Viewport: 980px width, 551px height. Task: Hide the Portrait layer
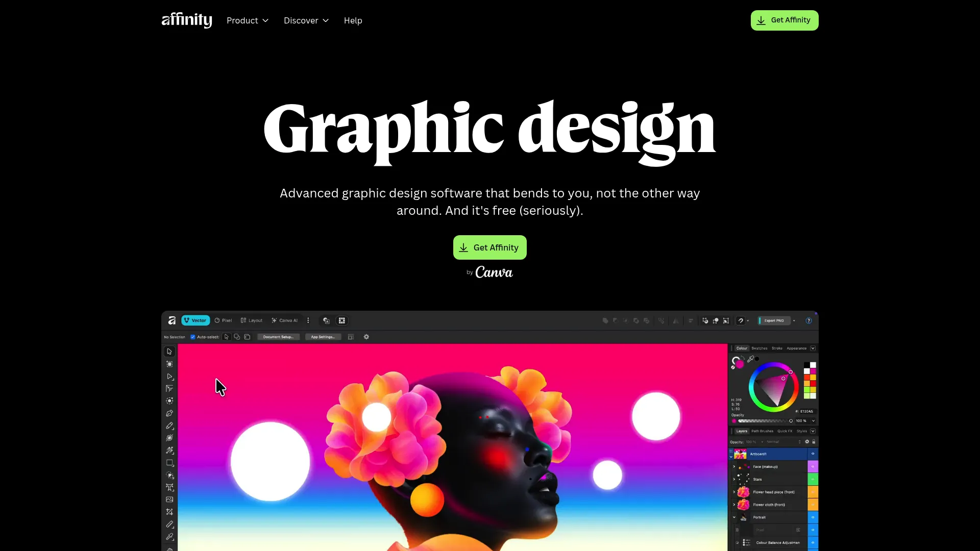point(813,517)
